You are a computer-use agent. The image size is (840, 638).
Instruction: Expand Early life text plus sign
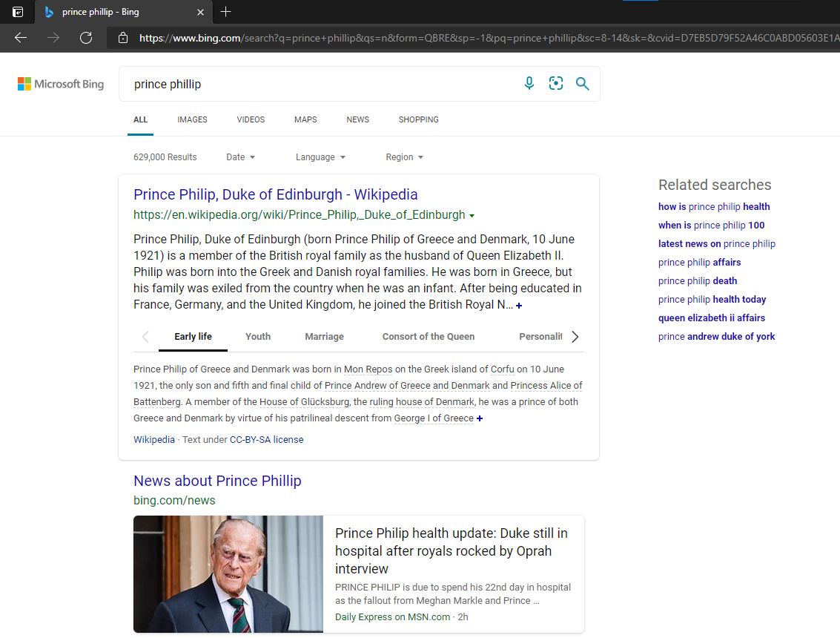click(x=480, y=418)
